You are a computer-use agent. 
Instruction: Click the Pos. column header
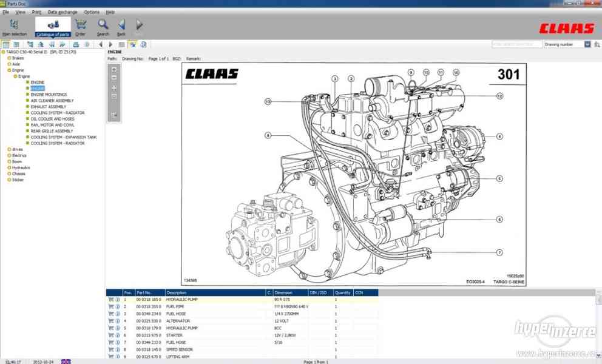point(128,292)
